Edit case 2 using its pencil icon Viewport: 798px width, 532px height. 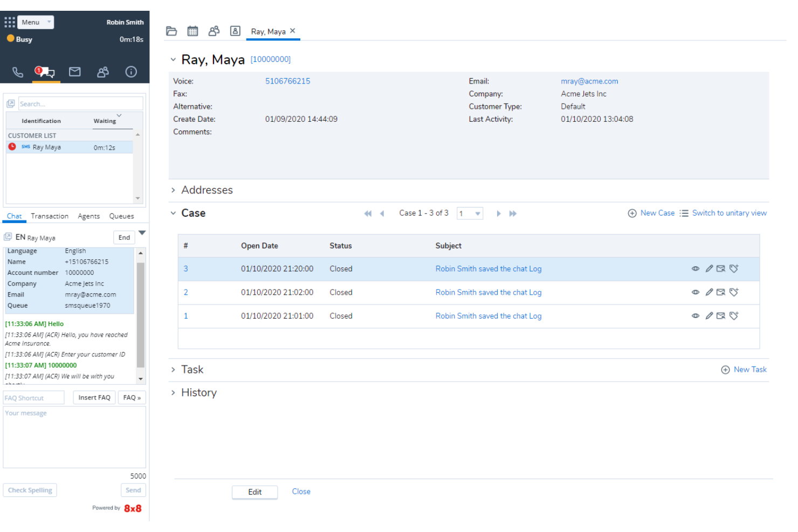click(708, 292)
